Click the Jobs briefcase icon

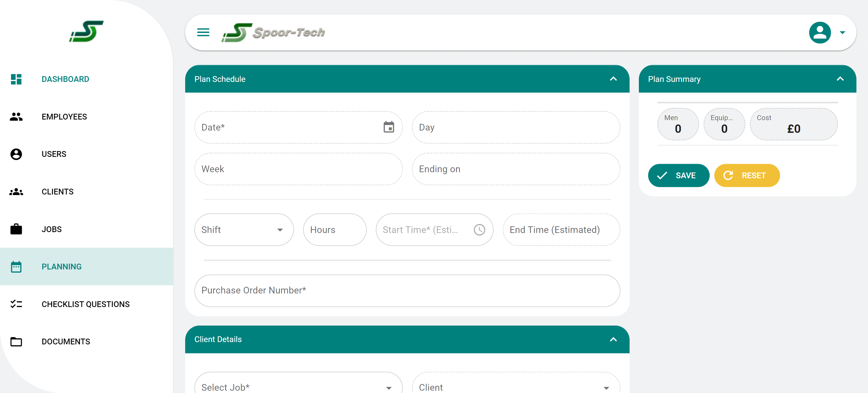tap(16, 229)
